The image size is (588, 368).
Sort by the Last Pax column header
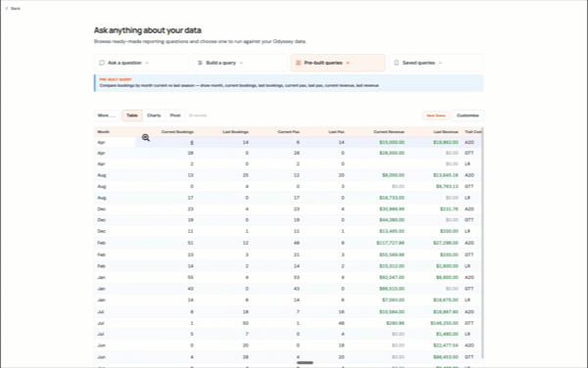pyautogui.click(x=336, y=132)
